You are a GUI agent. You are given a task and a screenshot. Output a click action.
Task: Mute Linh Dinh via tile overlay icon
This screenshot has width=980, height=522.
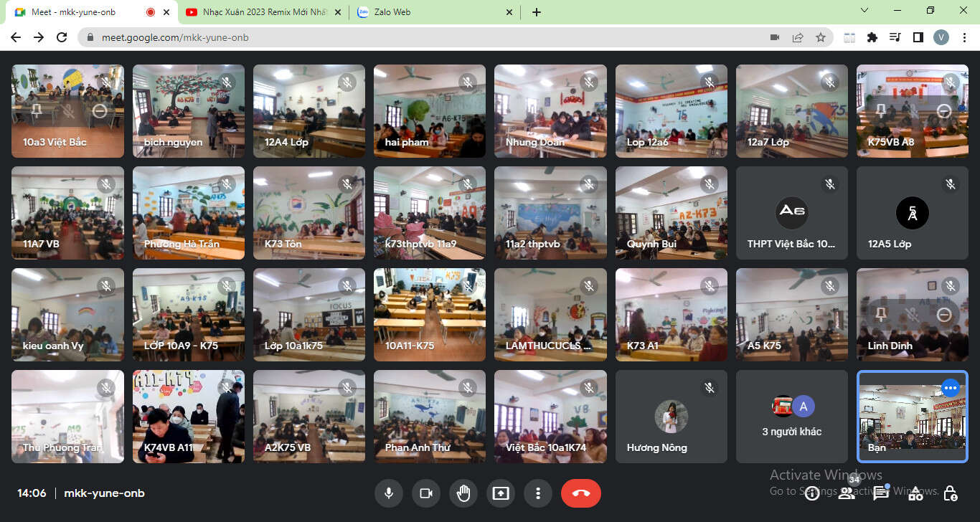coord(913,315)
